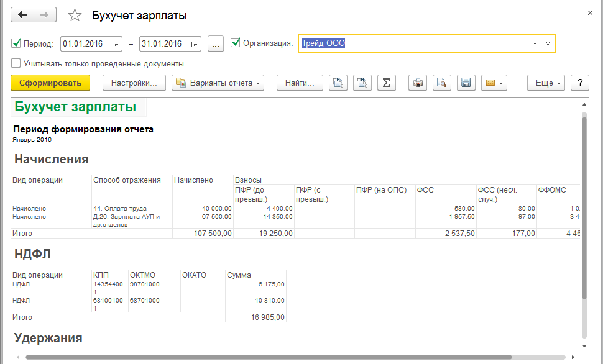Toggle the Организация checkbox
The width and height of the screenshot is (603, 364).
(x=235, y=43)
